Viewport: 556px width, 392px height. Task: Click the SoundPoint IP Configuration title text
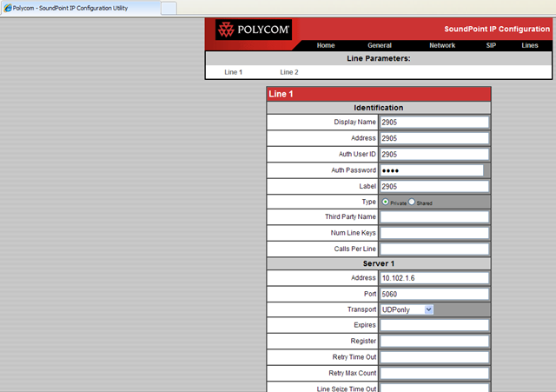(497, 29)
